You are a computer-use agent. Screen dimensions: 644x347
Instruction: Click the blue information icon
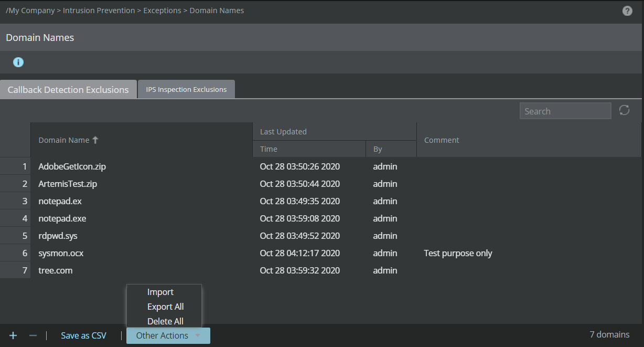tap(18, 62)
